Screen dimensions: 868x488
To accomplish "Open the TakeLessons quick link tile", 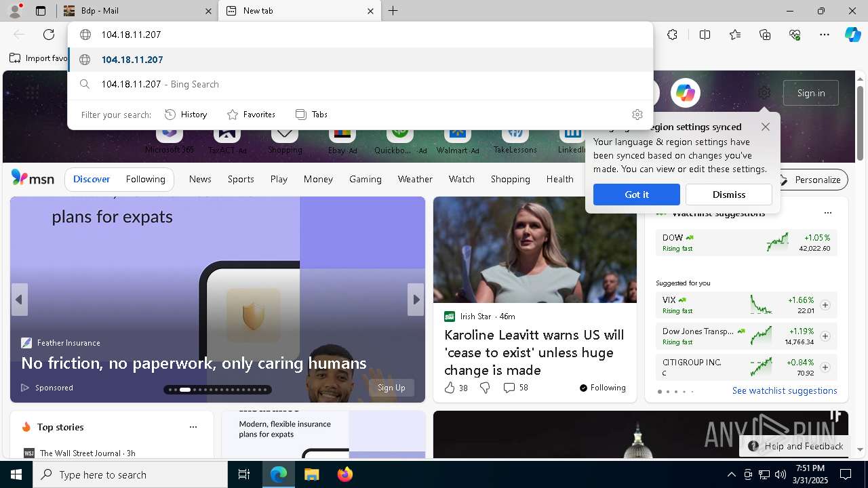I will (x=515, y=140).
